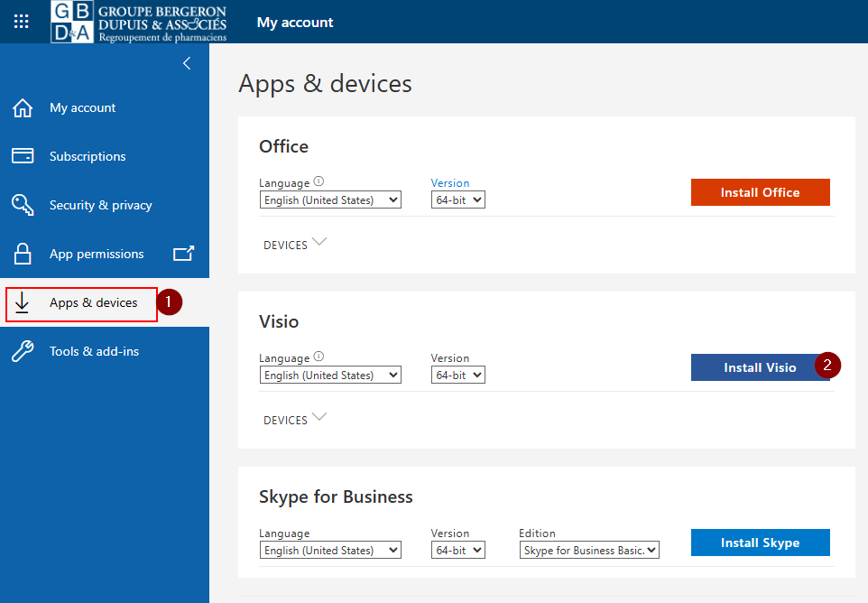
Task: Click the Office section heading
Action: pos(283,146)
